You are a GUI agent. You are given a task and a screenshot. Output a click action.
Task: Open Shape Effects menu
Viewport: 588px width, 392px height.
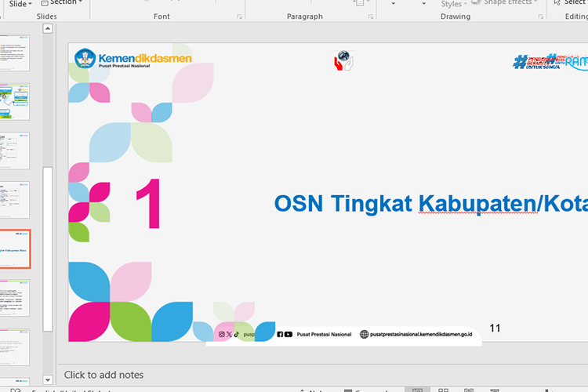[504, 2]
